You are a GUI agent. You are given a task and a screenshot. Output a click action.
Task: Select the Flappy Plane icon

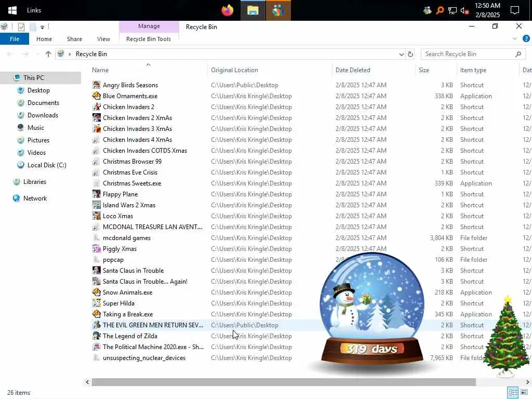click(x=96, y=194)
